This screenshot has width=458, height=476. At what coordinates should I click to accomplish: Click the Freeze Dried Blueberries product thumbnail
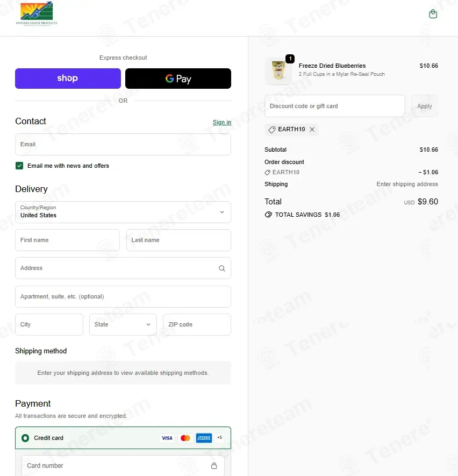[x=279, y=70]
